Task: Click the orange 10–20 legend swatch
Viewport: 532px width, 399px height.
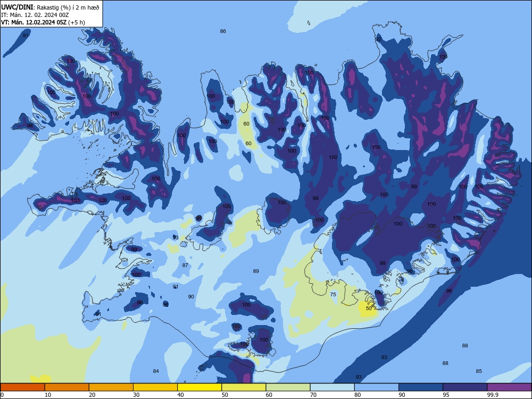Action: tap(67, 387)
